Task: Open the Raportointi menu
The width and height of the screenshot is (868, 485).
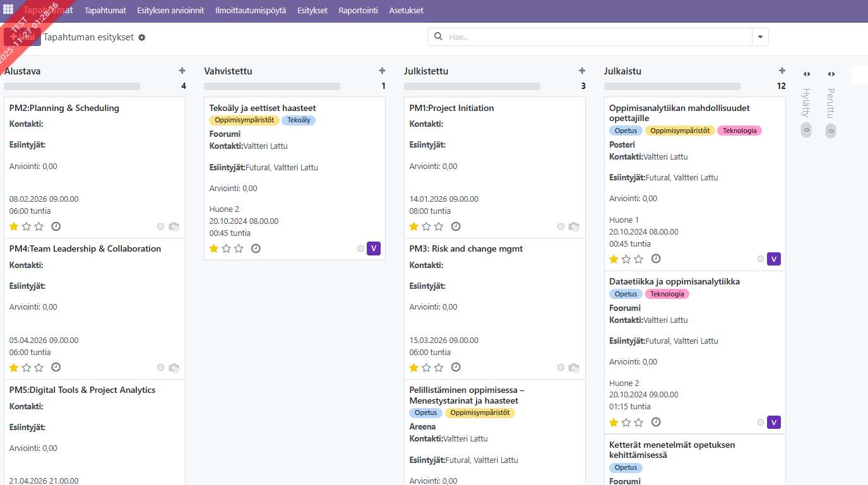Action: pyautogui.click(x=358, y=11)
